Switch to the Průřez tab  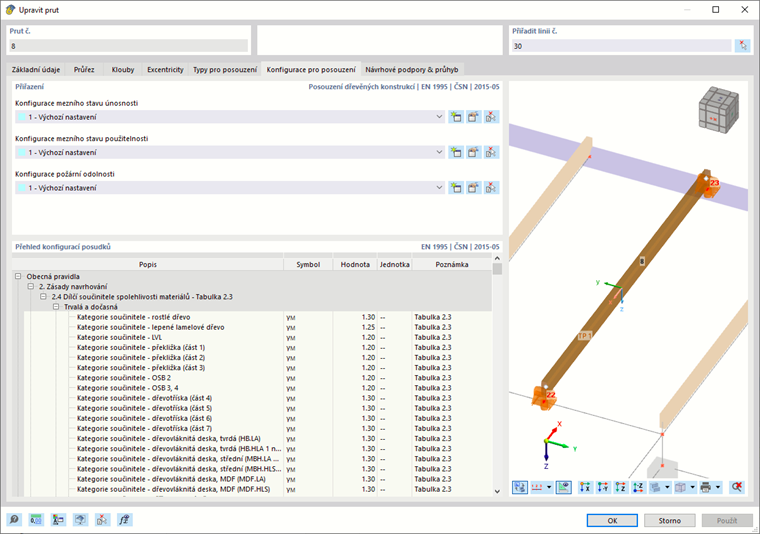(x=83, y=70)
